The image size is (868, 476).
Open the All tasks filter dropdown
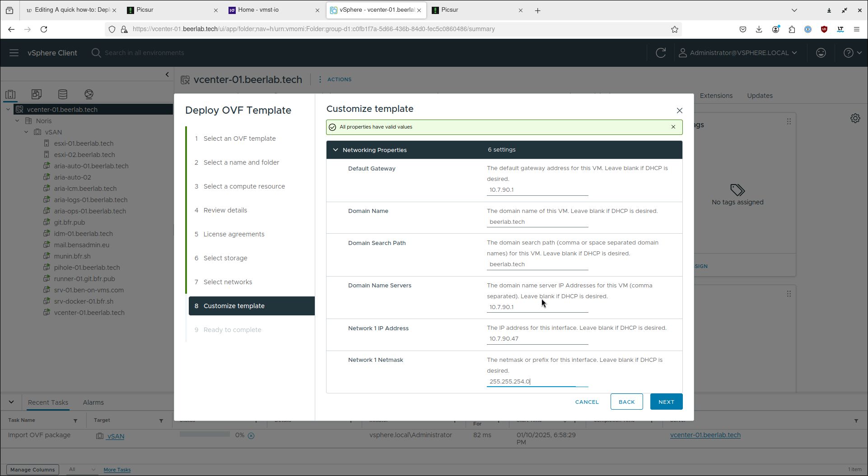click(82, 470)
